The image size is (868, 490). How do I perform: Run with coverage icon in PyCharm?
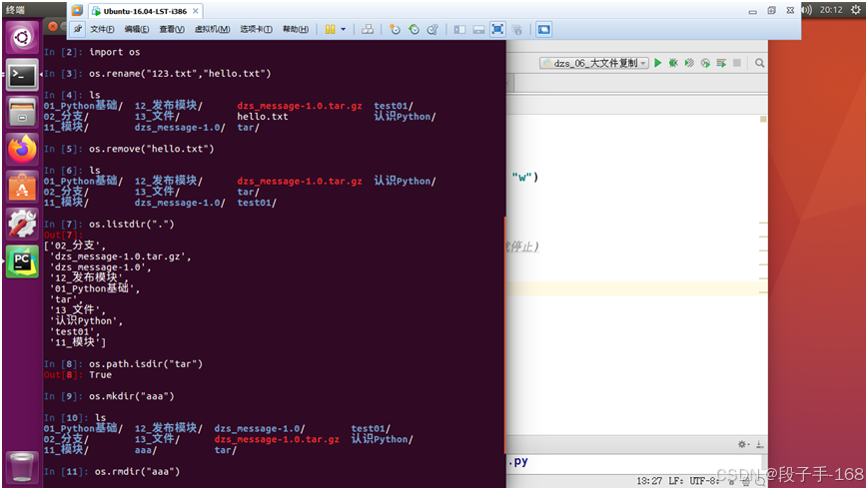click(689, 63)
